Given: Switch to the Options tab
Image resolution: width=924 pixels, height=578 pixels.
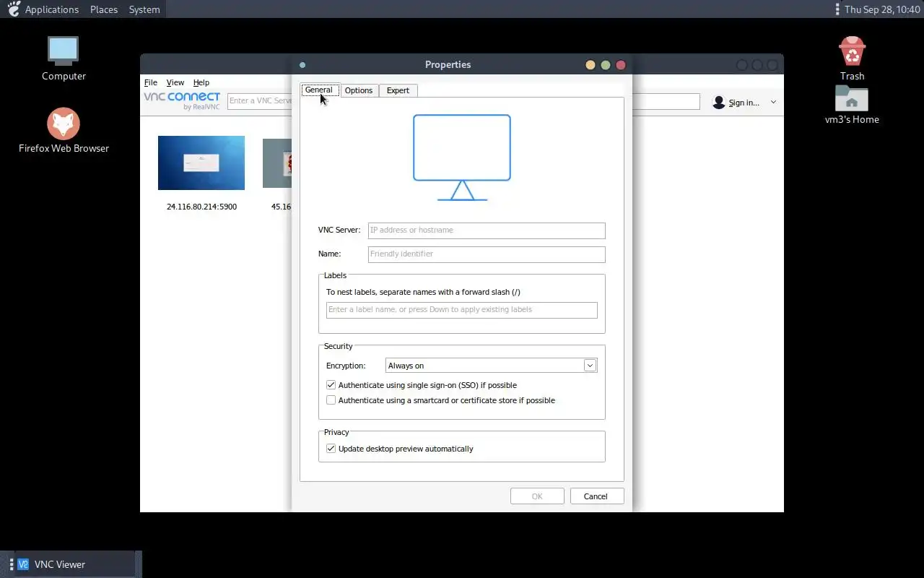Looking at the screenshot, I should [x=359, y=90].
